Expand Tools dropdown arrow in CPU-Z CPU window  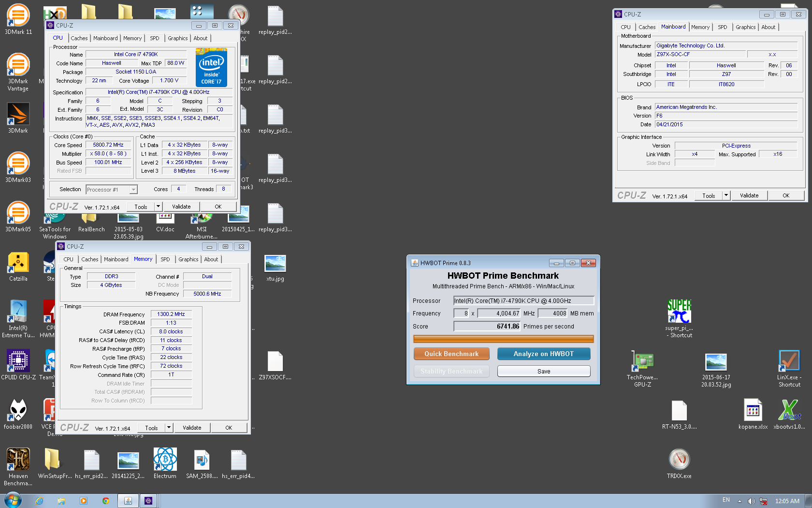pyautogui.click(x=158, y=207)
